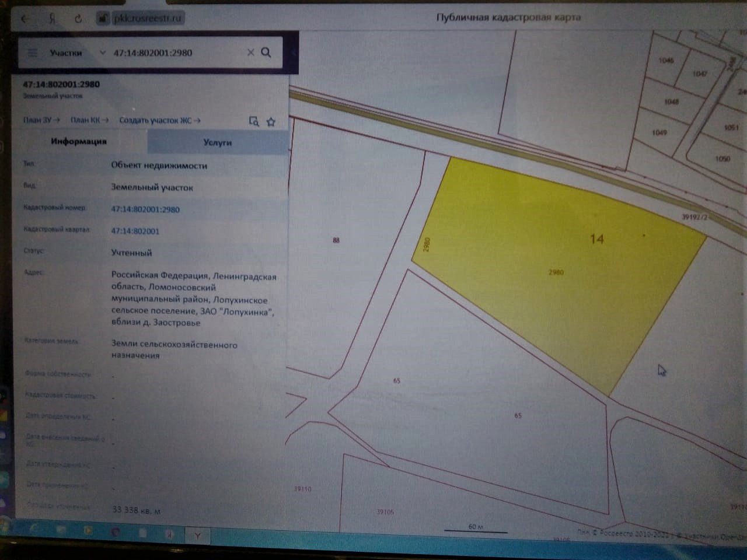The image size is (747, 560).
Task: Click the parcel label 1047 on the map
Action: coord(700,73)
